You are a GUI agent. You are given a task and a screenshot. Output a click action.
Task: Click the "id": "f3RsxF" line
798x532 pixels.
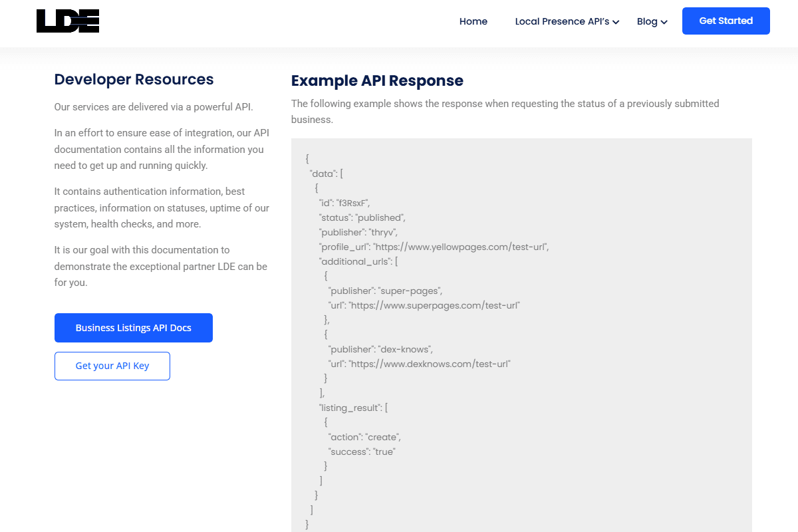pos(344,203)
